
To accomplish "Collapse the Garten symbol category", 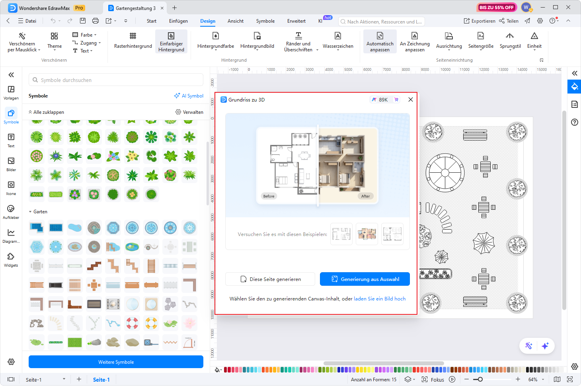I will pyautogui.click(x=31, y=212).
